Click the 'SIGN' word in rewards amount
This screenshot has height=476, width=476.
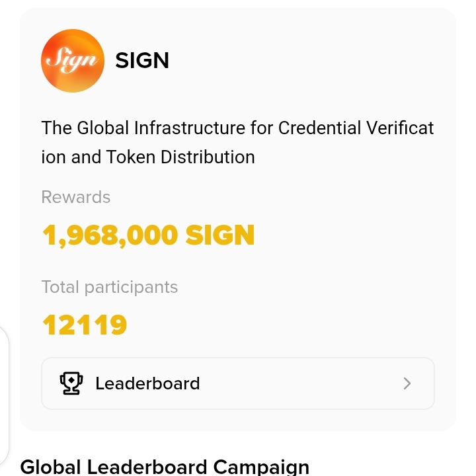pos(220,235)
